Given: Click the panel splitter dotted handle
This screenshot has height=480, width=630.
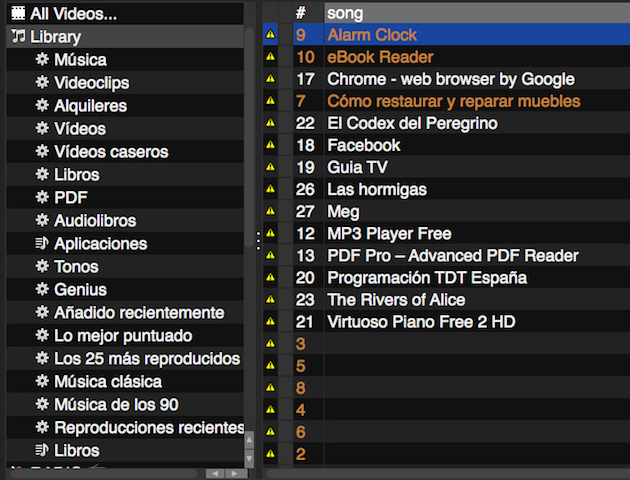Looking at the screenshot, I should coord(258,240).
